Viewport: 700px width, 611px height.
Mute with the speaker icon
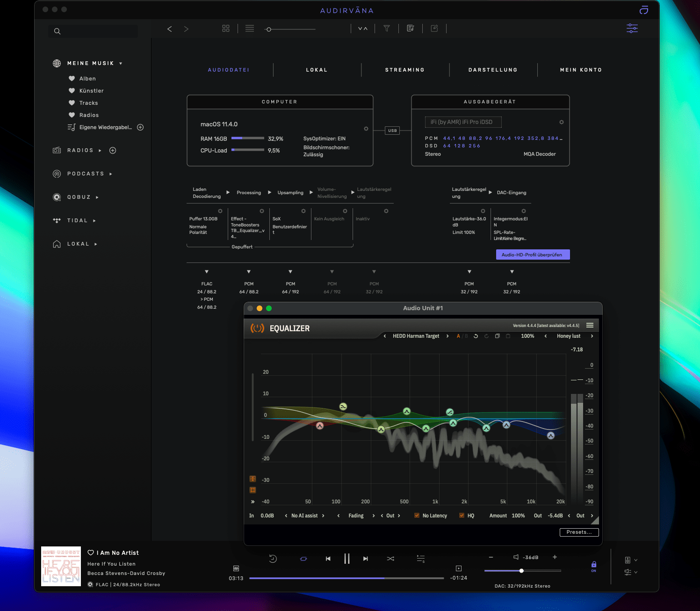[516, 557]
